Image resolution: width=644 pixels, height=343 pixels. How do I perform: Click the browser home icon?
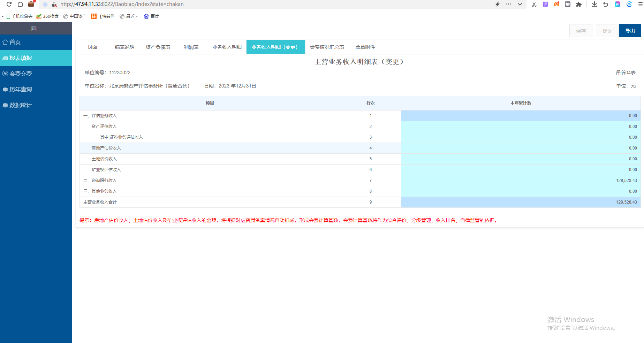tap(20, 4)
